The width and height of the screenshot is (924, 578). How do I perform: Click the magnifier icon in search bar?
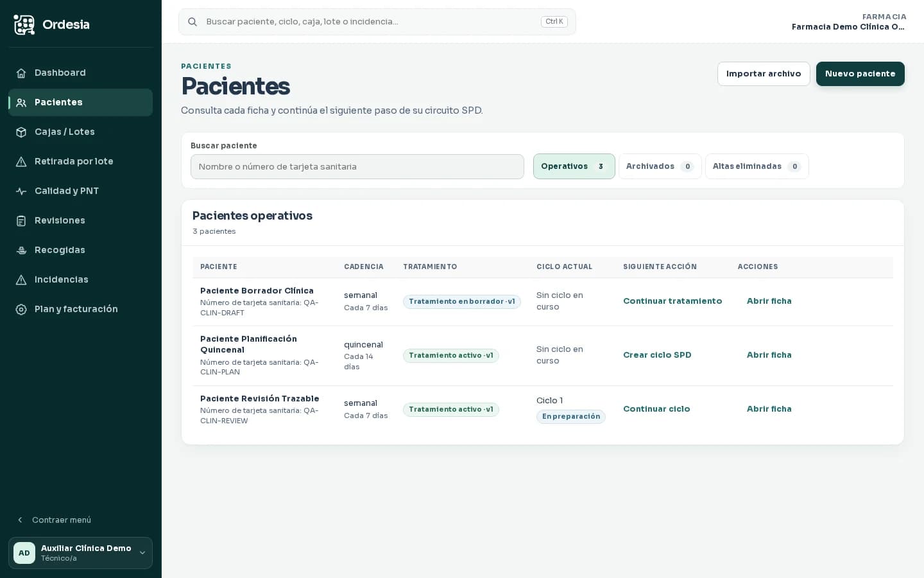point(193,22)
